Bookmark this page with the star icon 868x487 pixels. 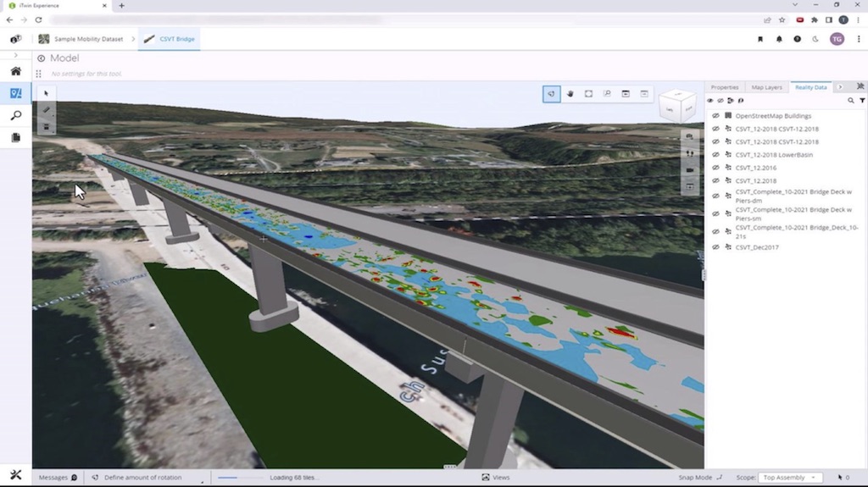pyautogui.click(x=782, y=20)
